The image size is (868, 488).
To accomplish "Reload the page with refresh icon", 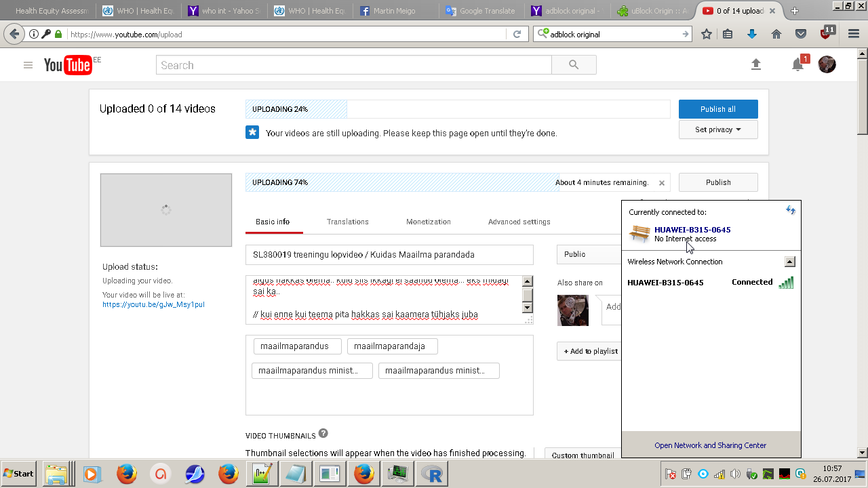I will tap(517, 34).
